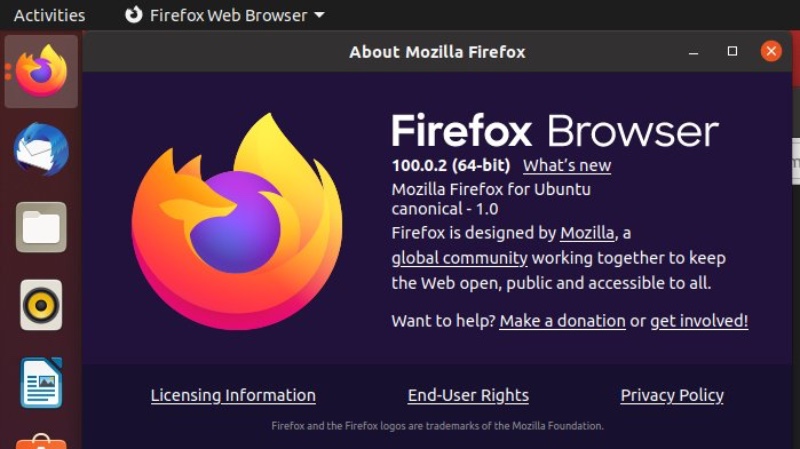This screenshot has height=449, width=800.
Task: Expand the Firefox Web Browser app menu
Action: (x=225, y=15)
